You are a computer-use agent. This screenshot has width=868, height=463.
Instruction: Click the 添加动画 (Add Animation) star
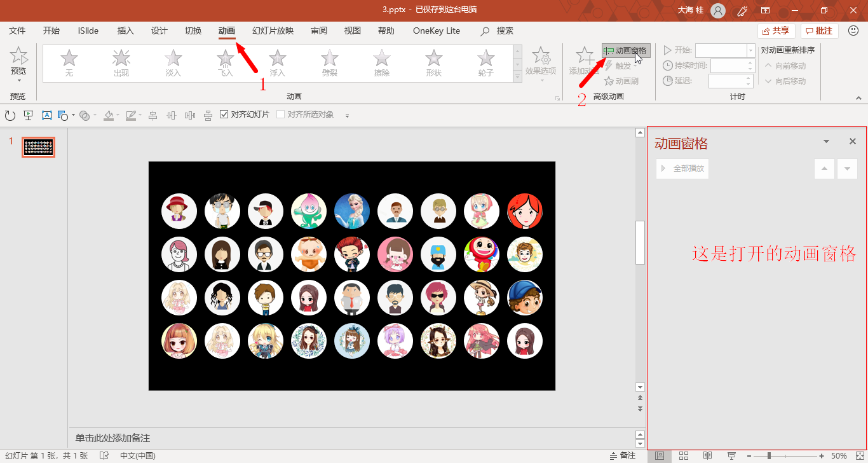[584, 56]
